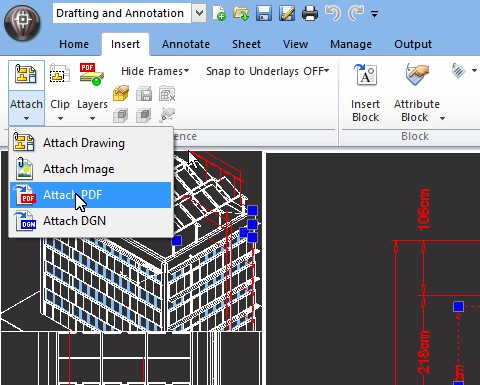Click the first grayed cube icon in bottom row
The height and width of the screenshot is (385, 480).
click(x=121, y=115)
